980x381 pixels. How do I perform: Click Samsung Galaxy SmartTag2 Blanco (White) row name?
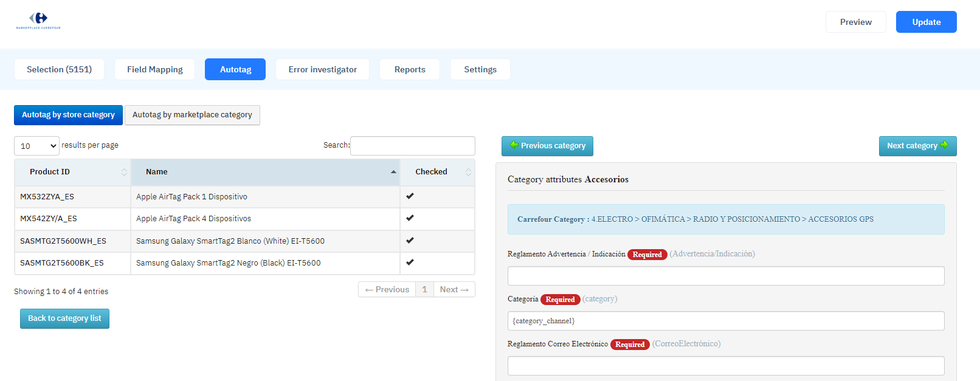pos(230,241)
